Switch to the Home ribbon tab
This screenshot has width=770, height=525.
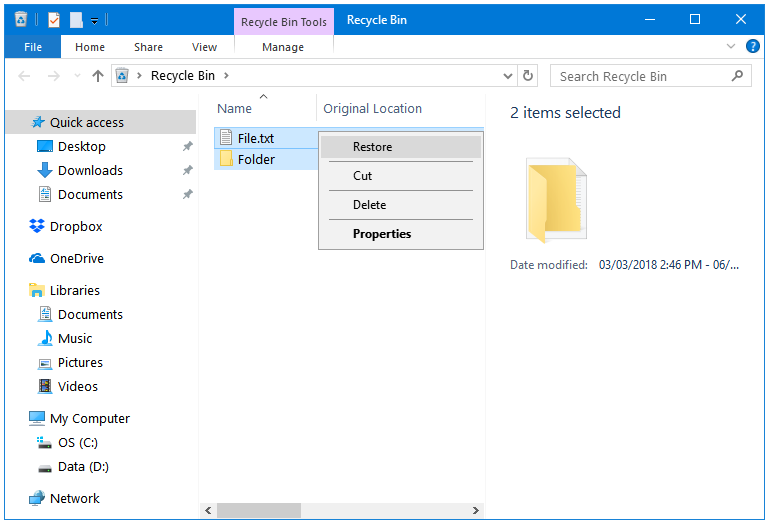pyautogui.click(x=90, y=47)
